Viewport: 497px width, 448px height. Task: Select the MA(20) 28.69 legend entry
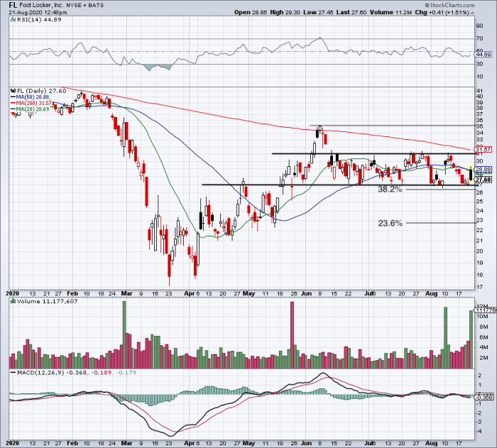tap(33, 109)
